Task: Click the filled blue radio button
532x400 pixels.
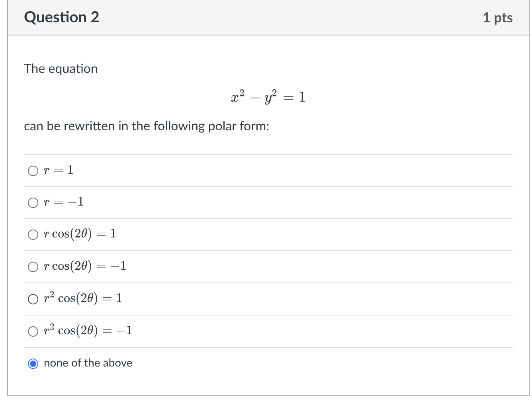Action: [33, 363]
